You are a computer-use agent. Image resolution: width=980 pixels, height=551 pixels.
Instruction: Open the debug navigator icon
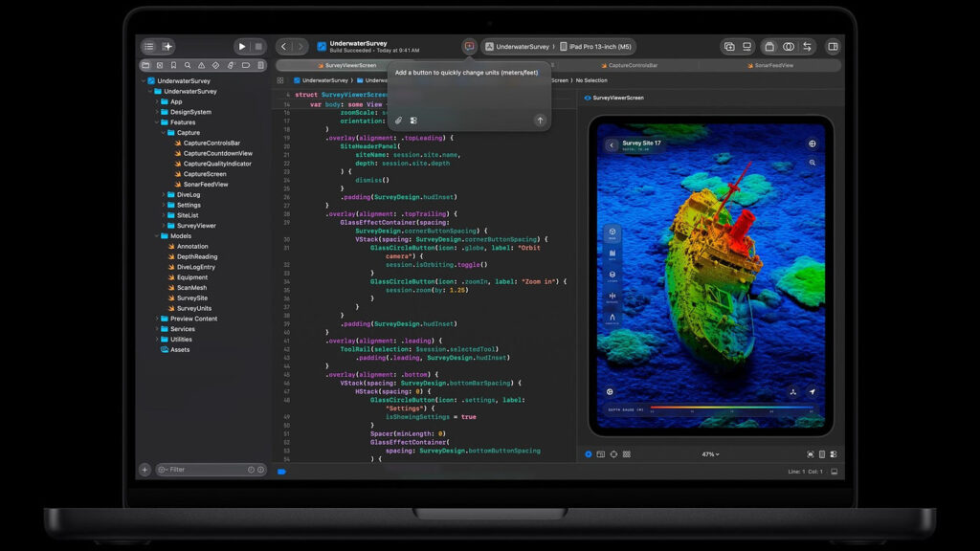pyautogui.click(x=231, y=65)
